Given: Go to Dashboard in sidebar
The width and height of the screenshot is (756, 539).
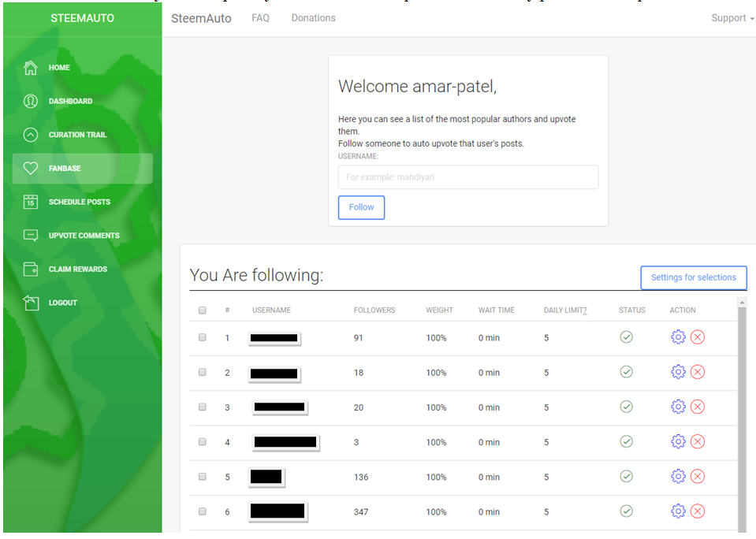Looking at the screenshot, I should click(70, 101).
